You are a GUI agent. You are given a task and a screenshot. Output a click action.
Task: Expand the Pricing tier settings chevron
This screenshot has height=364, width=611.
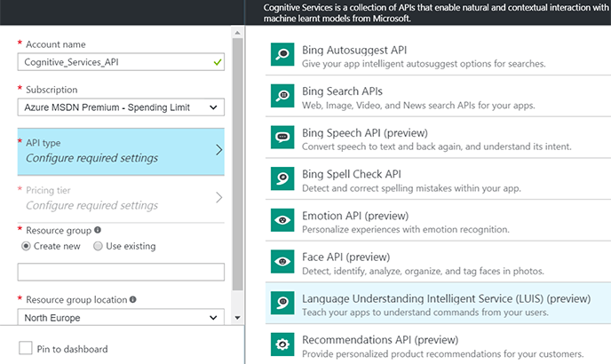pyautogui.click(x=219, y=198)
